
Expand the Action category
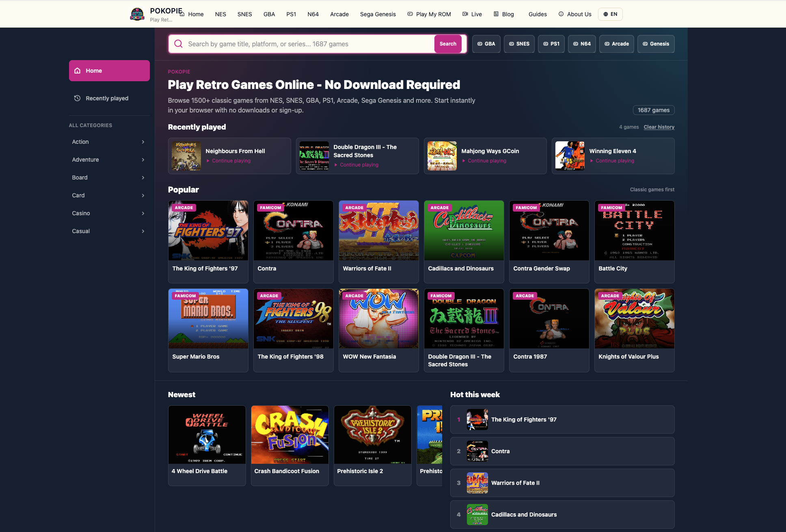[109, 142]
